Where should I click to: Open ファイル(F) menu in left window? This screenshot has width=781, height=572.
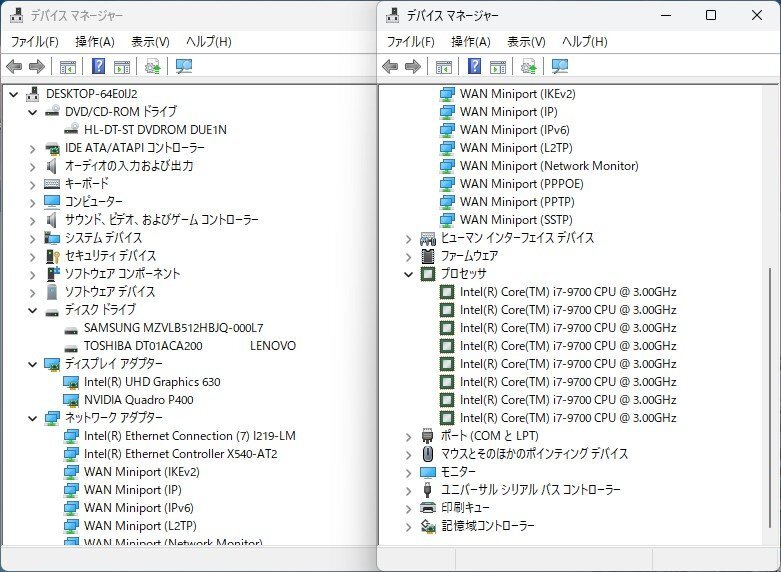click(x=35, y=42)
